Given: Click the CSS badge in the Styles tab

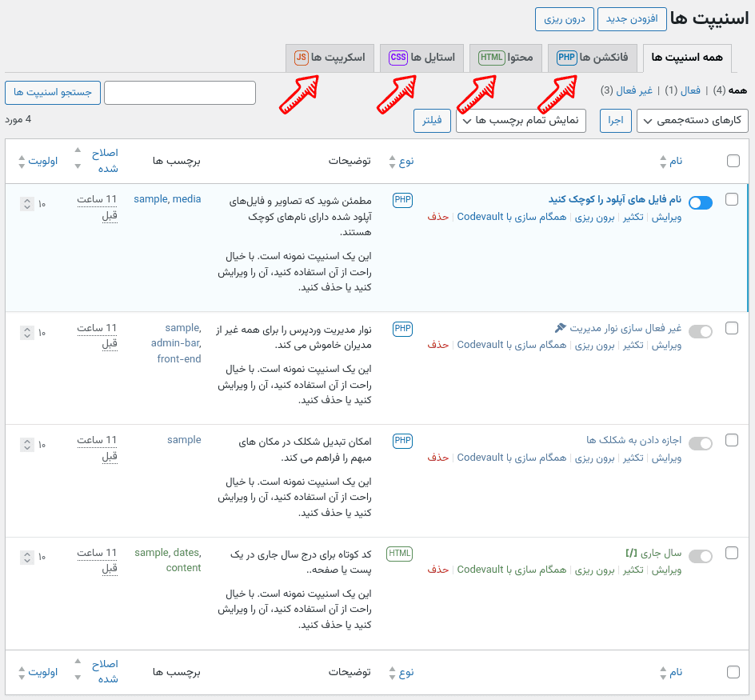Looking at the screenshot, I should (x=398, y=58).
